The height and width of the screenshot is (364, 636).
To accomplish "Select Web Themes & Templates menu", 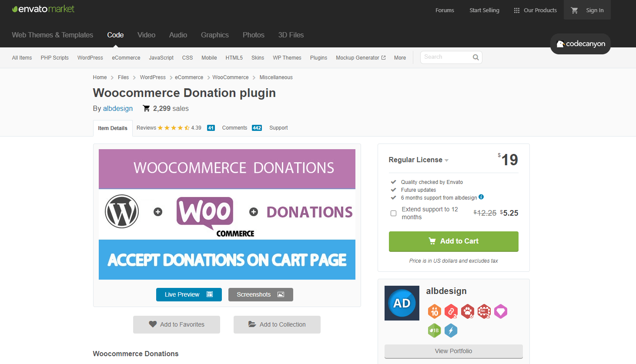I will (53, 35).
